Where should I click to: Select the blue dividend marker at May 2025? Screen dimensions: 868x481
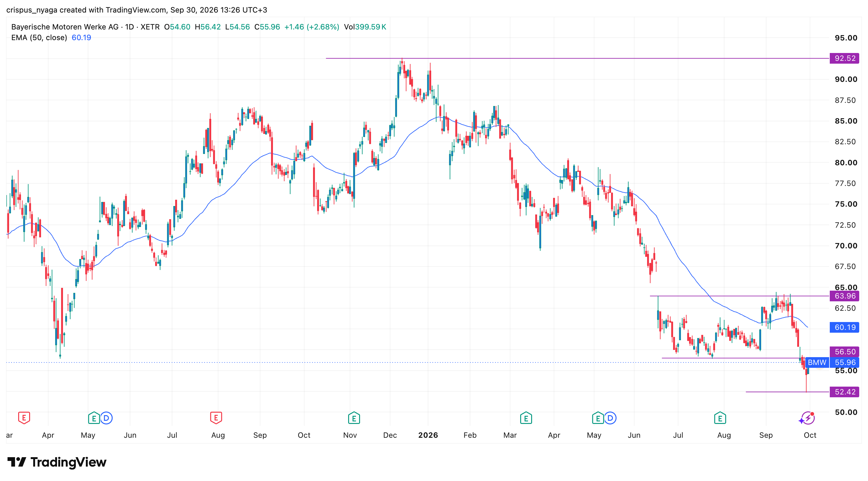pyautogui.click(x=107, y=418)
